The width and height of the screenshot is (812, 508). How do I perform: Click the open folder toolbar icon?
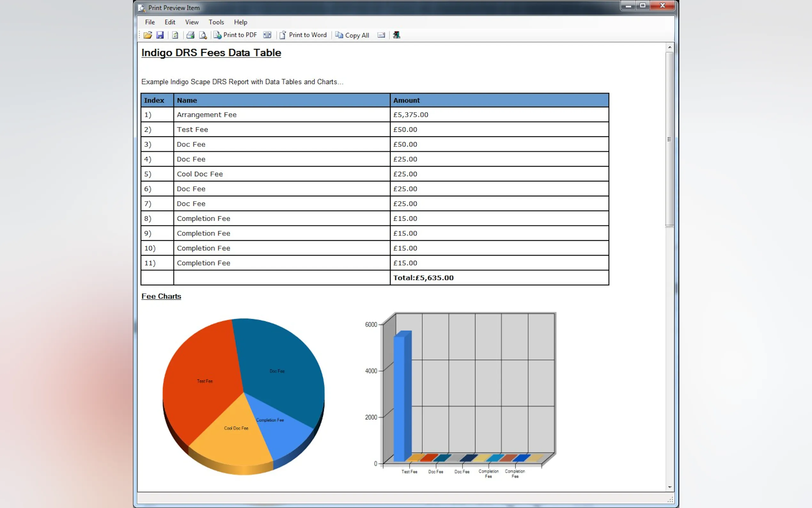click(148, 35)
